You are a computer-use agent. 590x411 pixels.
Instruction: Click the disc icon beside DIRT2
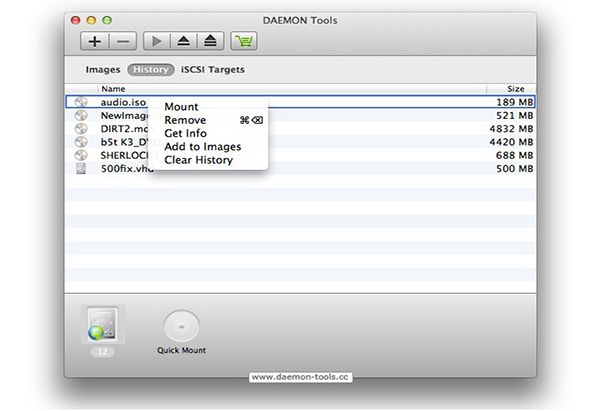tap(81, 129)
